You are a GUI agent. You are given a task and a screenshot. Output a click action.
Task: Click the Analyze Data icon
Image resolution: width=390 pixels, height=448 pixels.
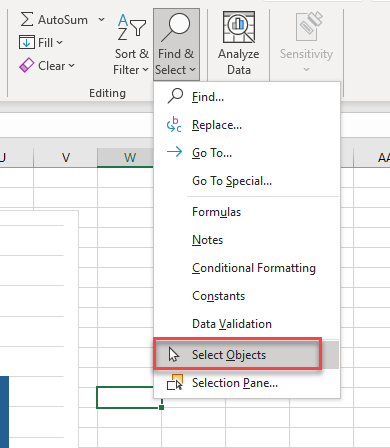[239, 27]
